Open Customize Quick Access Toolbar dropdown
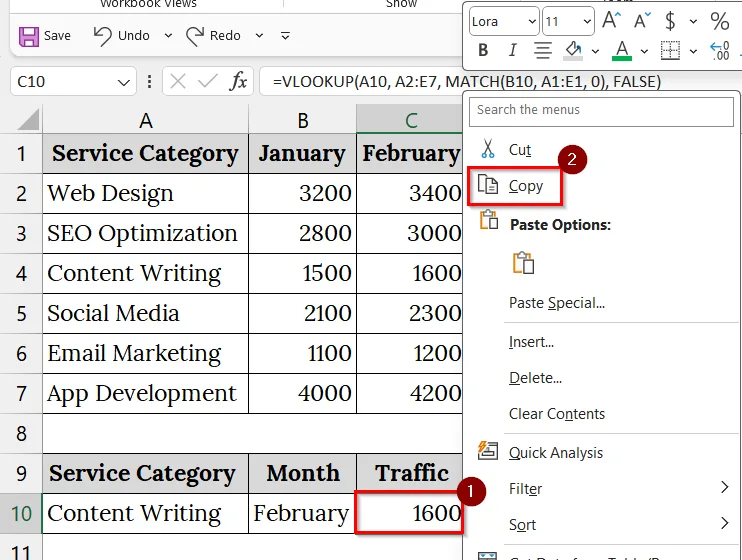The image size is (742, 560). [285, 36]
